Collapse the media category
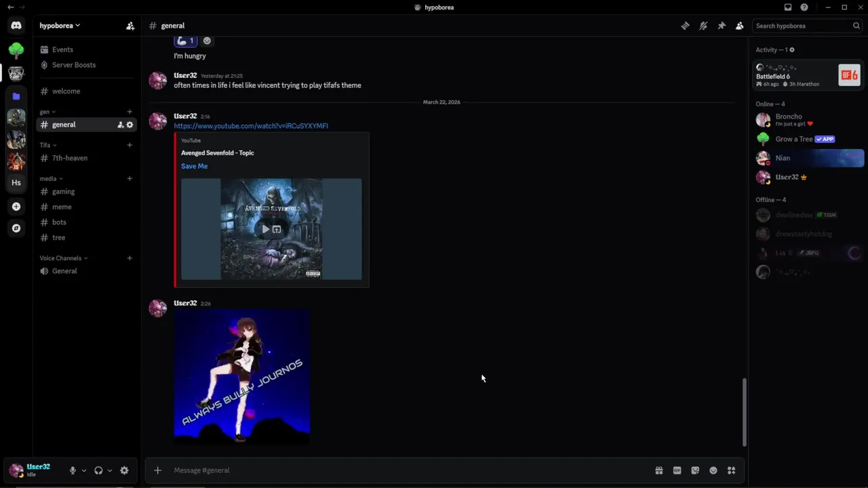The image size is (868, 488). [52, 179]
